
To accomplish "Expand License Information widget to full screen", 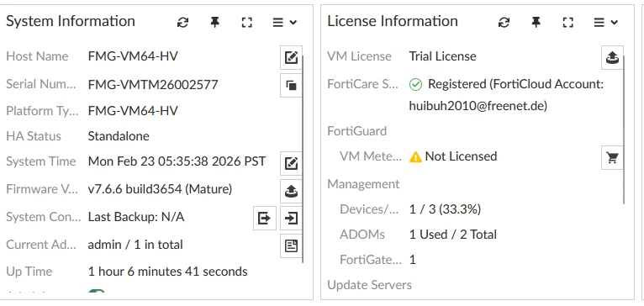I will tap(568, 22).
